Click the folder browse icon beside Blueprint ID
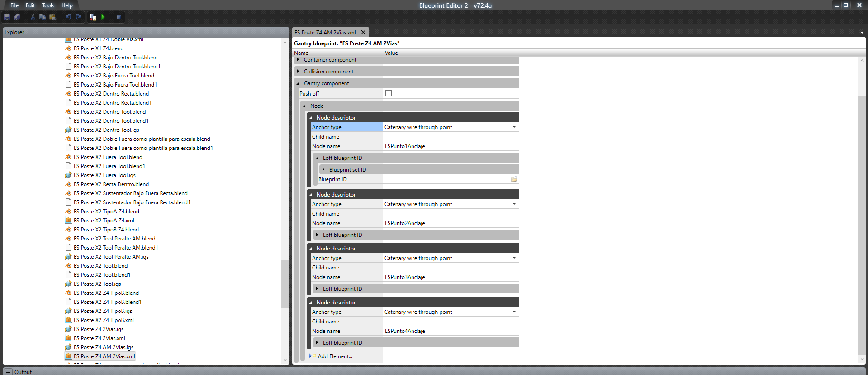The height and width of the screenshot is (375, 868). (x=514, y=179)
